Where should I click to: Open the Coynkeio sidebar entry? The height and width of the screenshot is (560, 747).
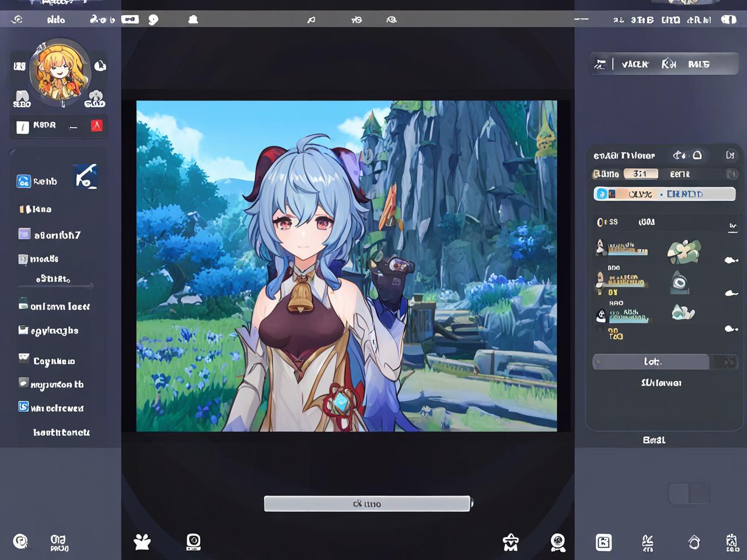point(47,360)
